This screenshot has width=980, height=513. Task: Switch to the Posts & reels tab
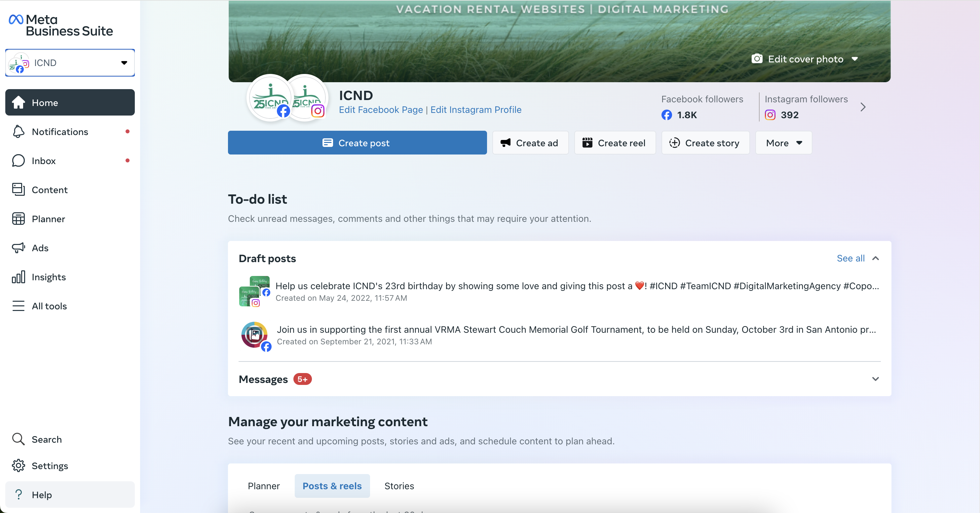click(332, 486)
